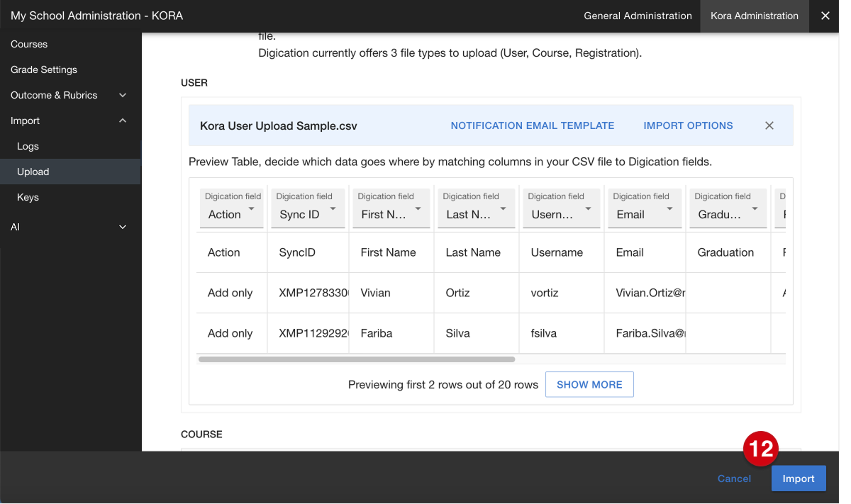Viewport: 851px width, 504px height.
Task: Click the preview table horizontal scrollbar
Action: [x=357, y=359]
